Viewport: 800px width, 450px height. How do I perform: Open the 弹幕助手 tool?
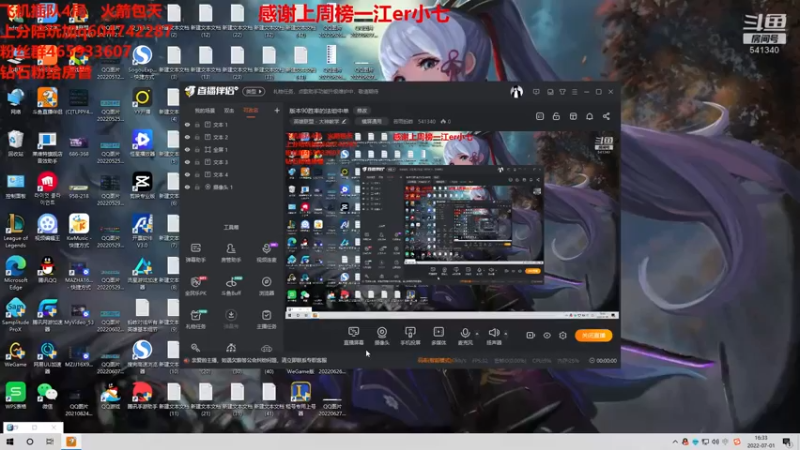pos(195,253)
